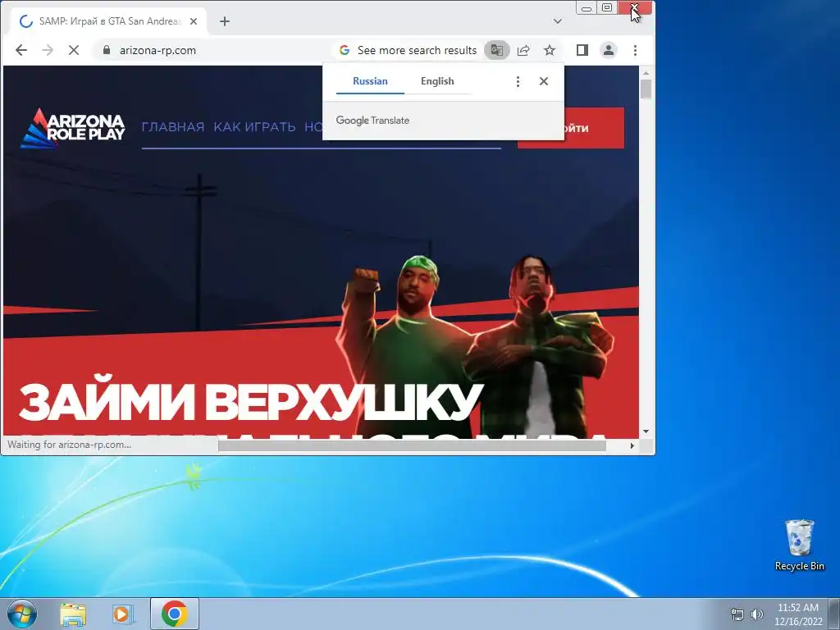Click the Show desktop button

835,614
